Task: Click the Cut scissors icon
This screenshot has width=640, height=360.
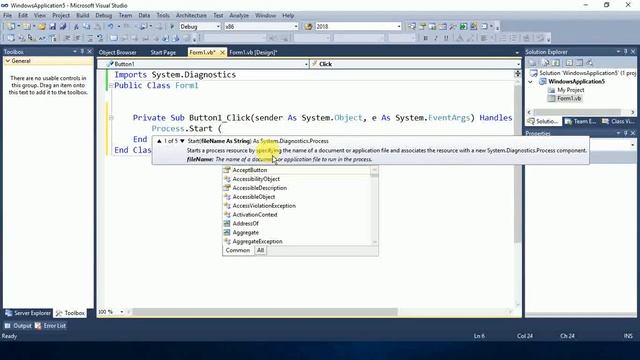Action: point(76,27)
